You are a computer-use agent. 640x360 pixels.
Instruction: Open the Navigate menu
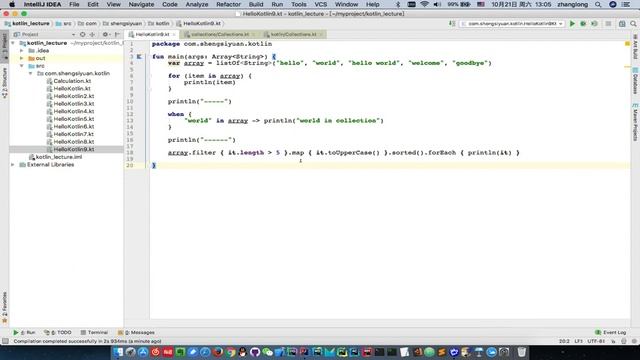(x=141, y=4)
